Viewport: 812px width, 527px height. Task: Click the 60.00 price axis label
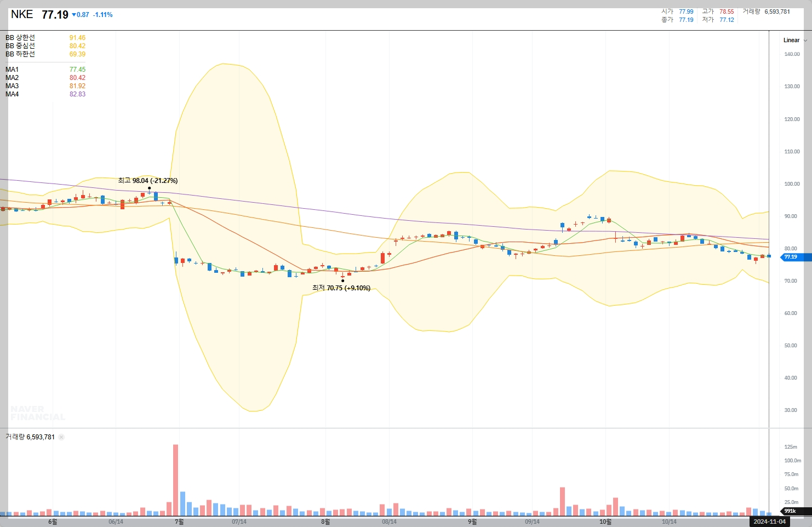click(x=791, y=313)
